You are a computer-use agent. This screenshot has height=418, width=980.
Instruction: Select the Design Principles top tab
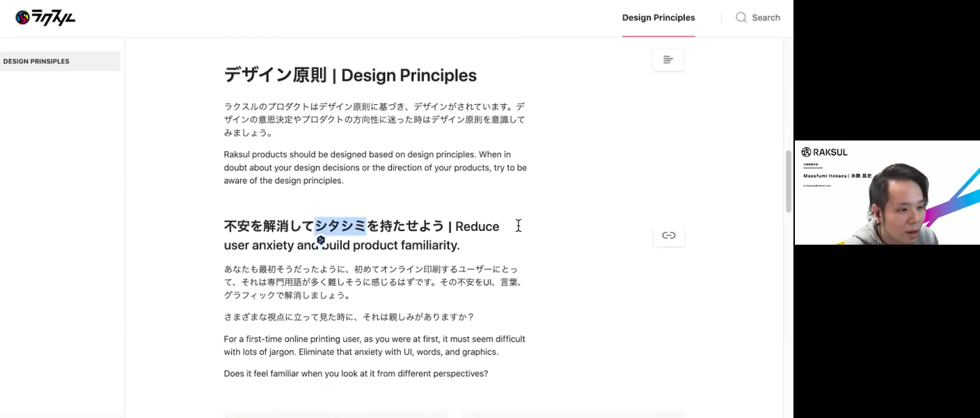(x=658, y=17)
